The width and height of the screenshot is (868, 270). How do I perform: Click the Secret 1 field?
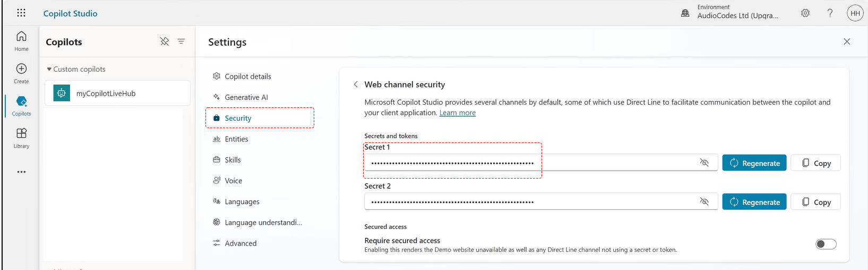point(541,163)
